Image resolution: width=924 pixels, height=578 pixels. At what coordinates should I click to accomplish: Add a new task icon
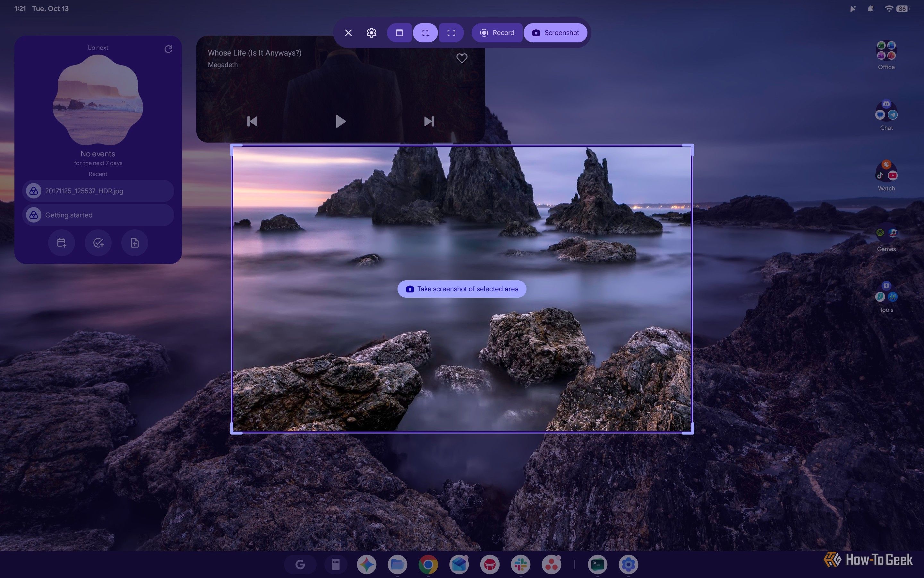click(x=98, y=243)
